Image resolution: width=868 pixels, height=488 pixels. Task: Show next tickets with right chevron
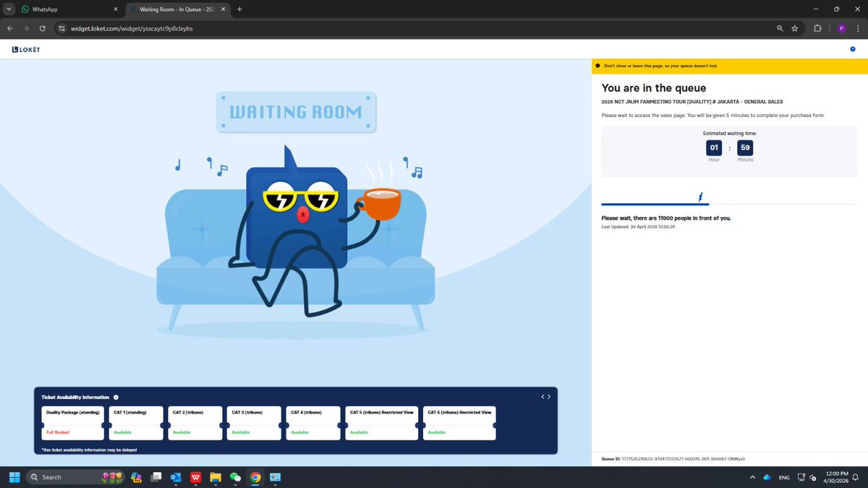549,396
